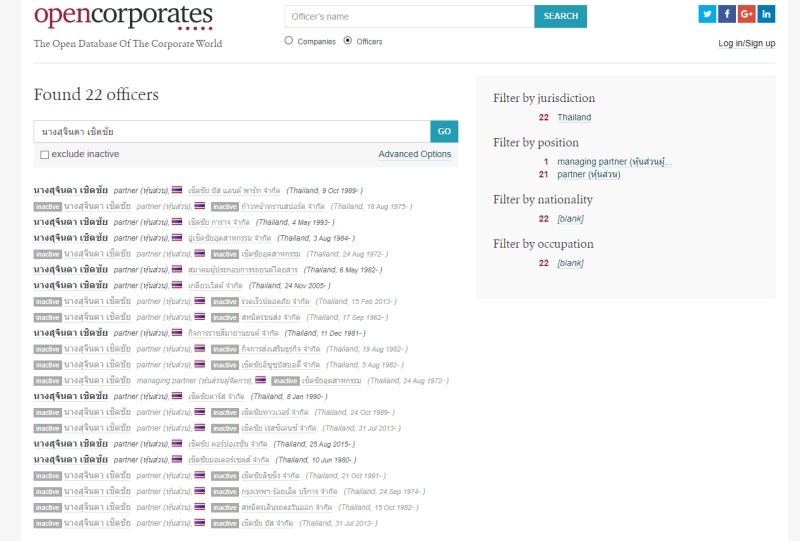Click the Officer's name search field
800x541 pixels.
tap(409, 16)
